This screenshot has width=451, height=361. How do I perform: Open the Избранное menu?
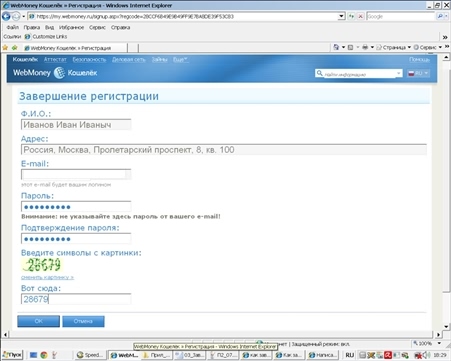pos(71,27)
